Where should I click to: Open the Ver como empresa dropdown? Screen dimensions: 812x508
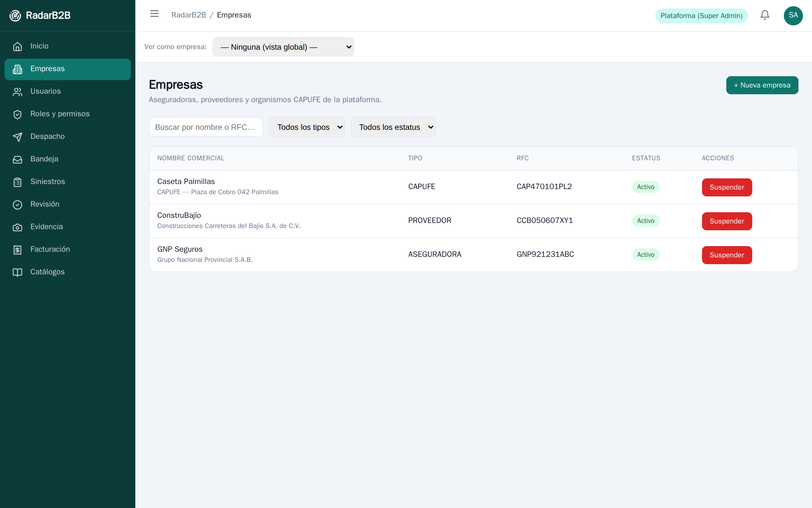coord(283,47)
